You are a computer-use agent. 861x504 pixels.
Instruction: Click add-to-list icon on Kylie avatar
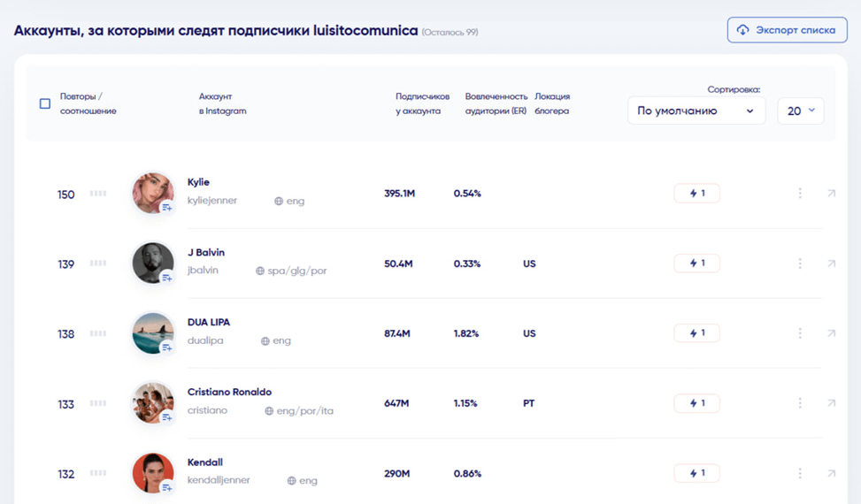pos(166,208)
